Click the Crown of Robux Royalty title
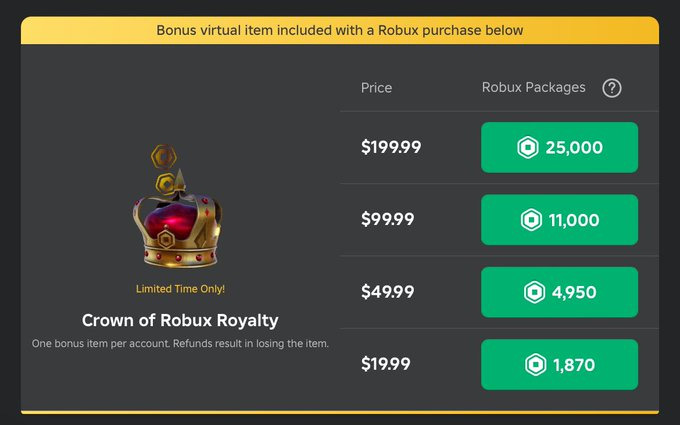Viewport: 680px width, 425px height. point(180,321)
